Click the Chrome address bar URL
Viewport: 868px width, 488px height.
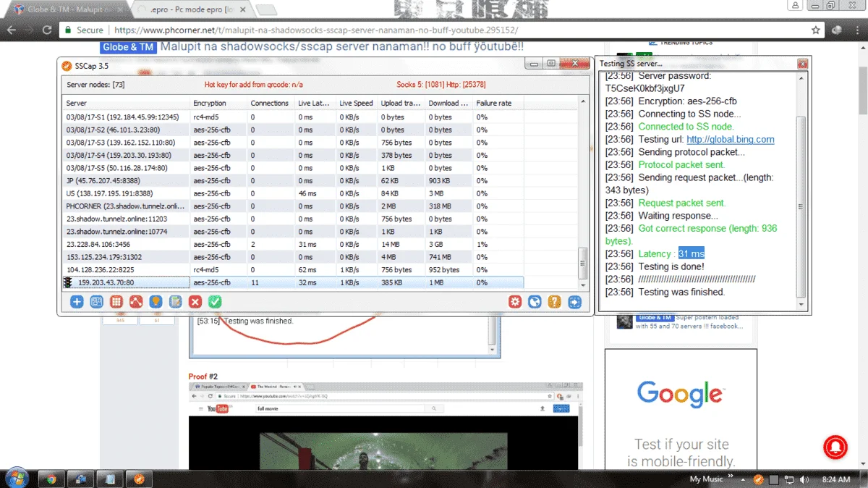pos(316,30)
